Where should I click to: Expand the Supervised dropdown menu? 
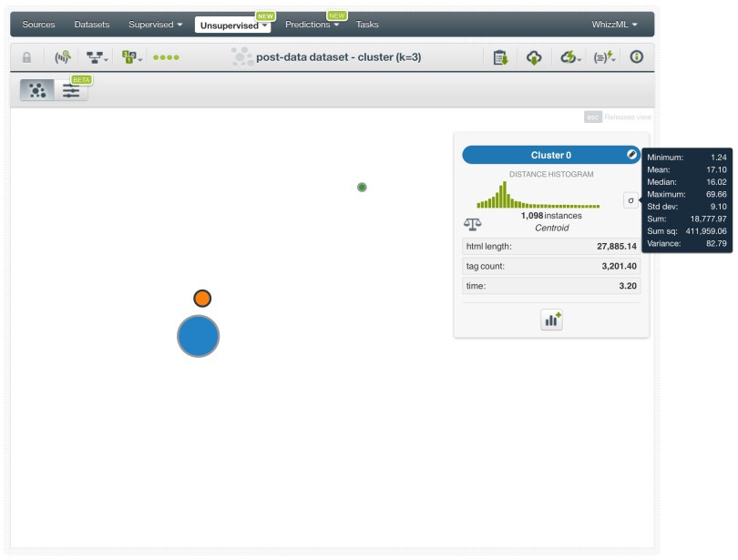pyautogui.click(x=155, y=25)
